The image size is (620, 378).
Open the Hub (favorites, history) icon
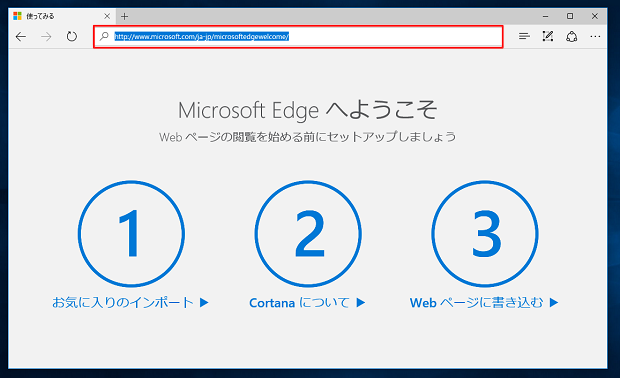click(x=524, y=36)
